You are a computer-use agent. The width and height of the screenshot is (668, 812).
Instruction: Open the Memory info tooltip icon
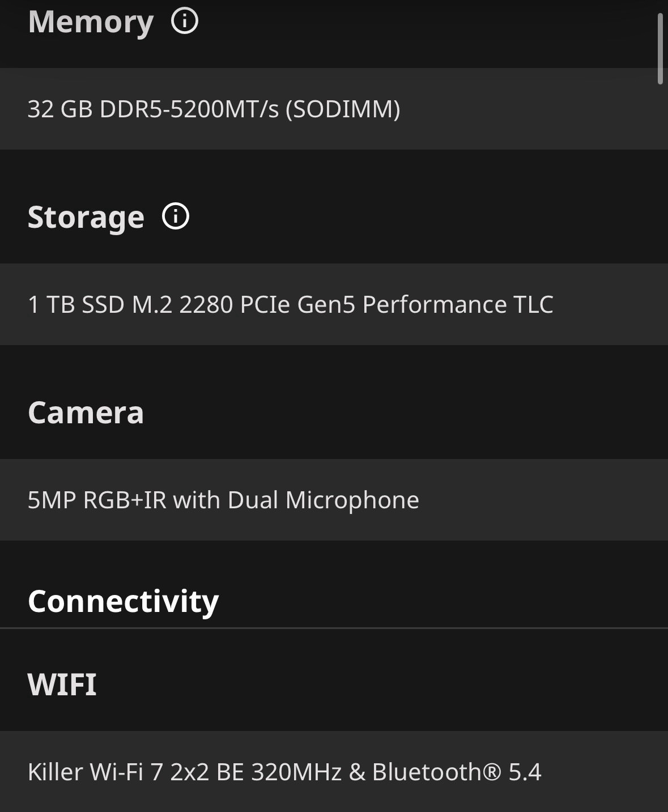(185, 21)
